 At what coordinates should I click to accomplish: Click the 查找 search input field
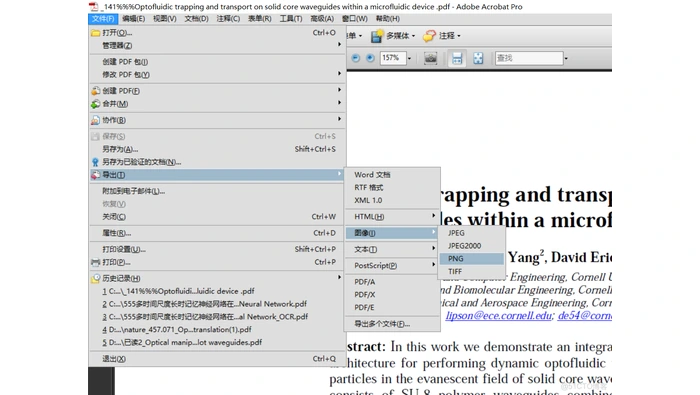pos(529,58)
